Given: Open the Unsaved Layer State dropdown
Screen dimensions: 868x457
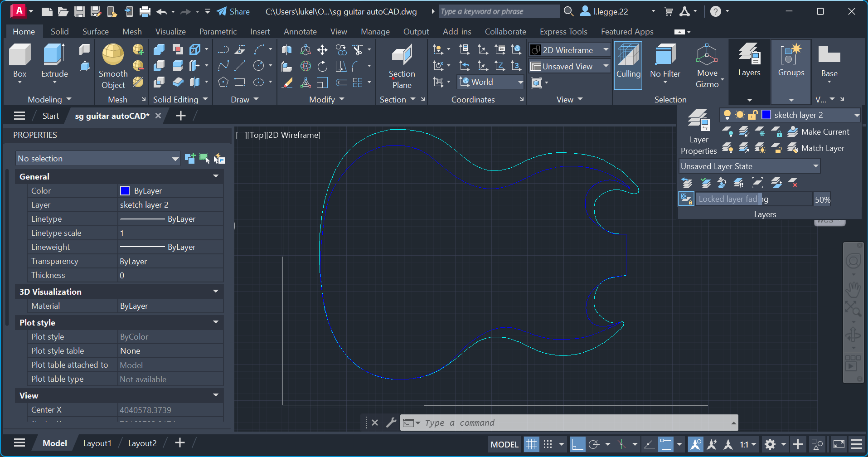Looking at the screenshot, I should (x=750, y=166).
